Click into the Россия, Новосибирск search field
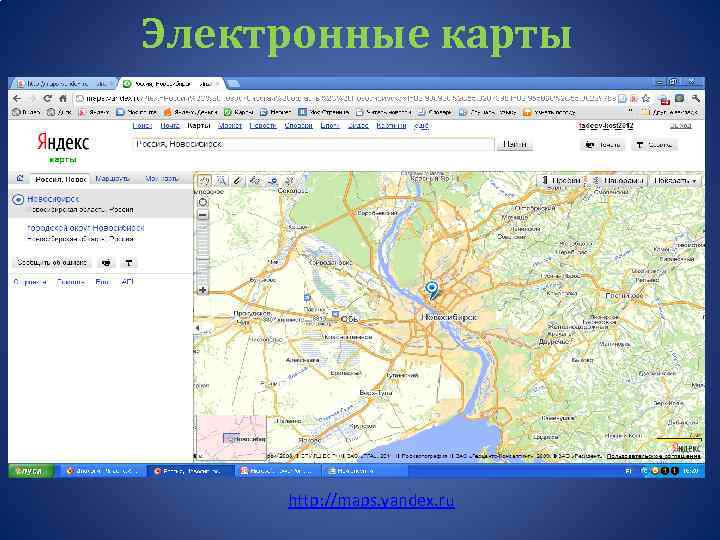 313,144
